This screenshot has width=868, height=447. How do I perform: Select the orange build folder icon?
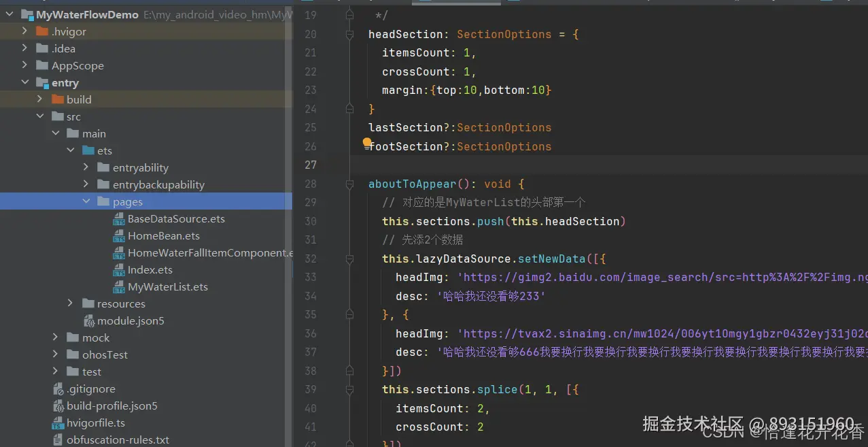coord(57,99)
